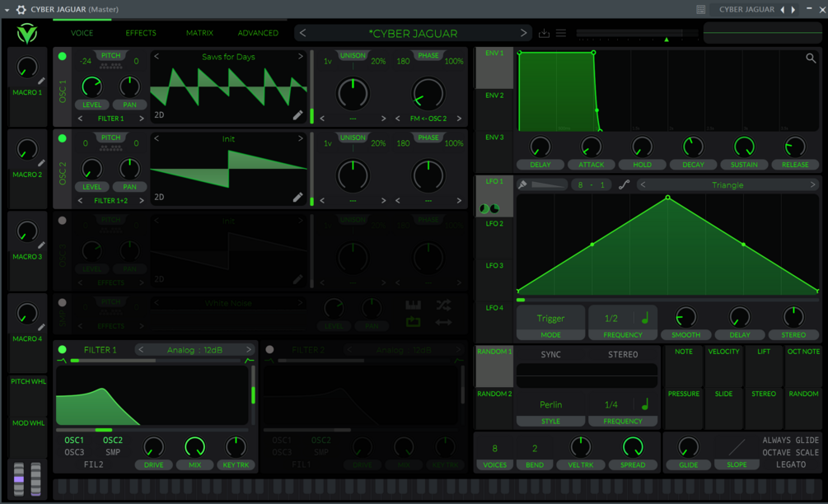Adjust the Filter 1 cutoff slider
Image resolution: width=828 pixels, height=504 pixels.
(152, 430)
